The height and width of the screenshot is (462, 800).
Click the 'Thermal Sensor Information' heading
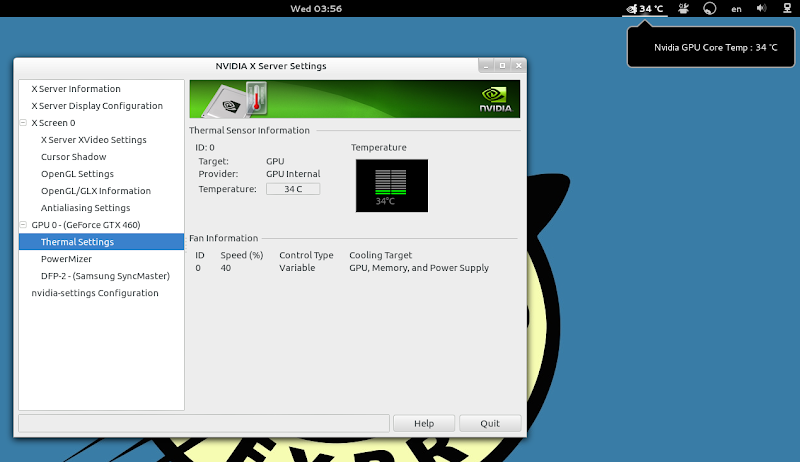pyautogui.click(x=249, y=130)
